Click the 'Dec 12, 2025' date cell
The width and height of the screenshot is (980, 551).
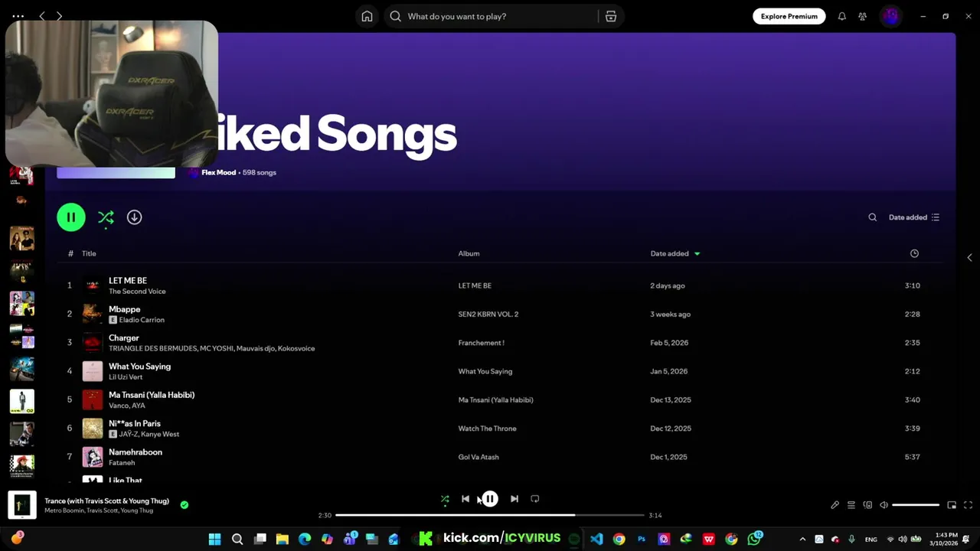tap(671, 429)
